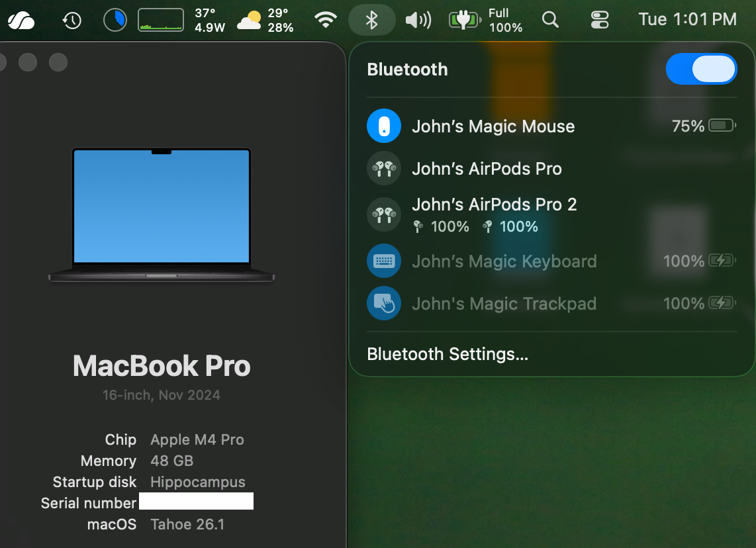
Task: Click the Tahoe 26.1 macOS version
Action: (x=187, y=524)
